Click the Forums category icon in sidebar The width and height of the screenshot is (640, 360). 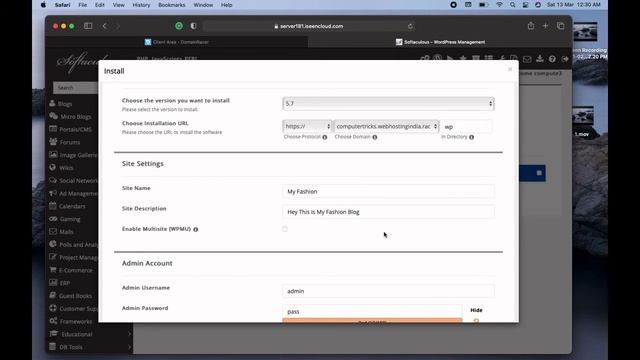point(53,142)
